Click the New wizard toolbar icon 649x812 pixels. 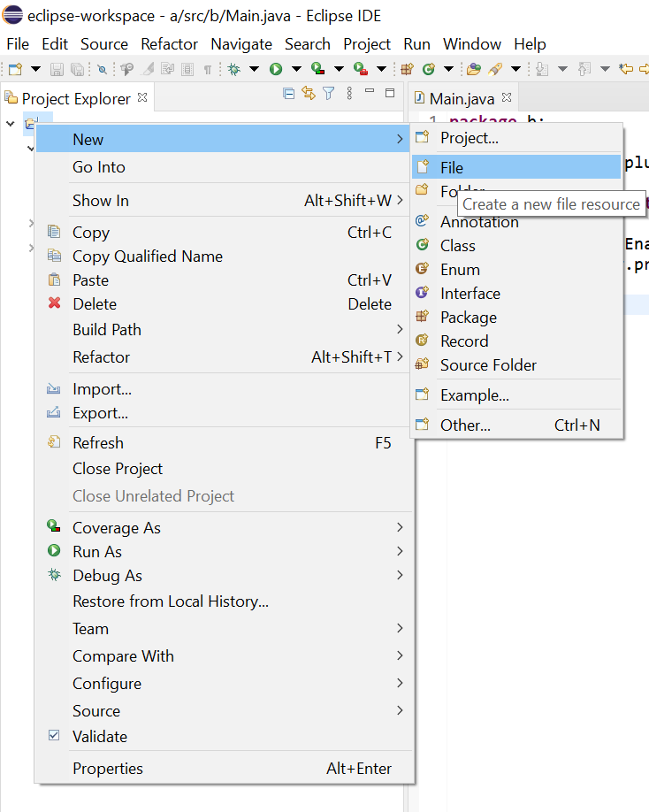coord(16,69)
